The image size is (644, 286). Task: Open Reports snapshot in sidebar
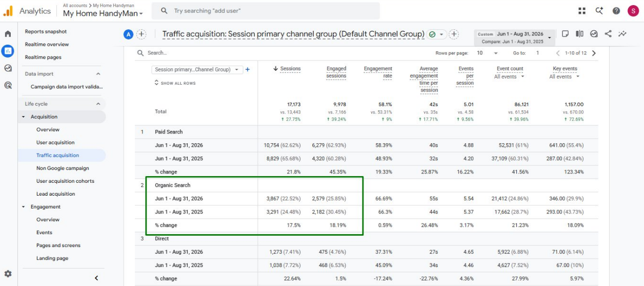[x=46, y=31]
